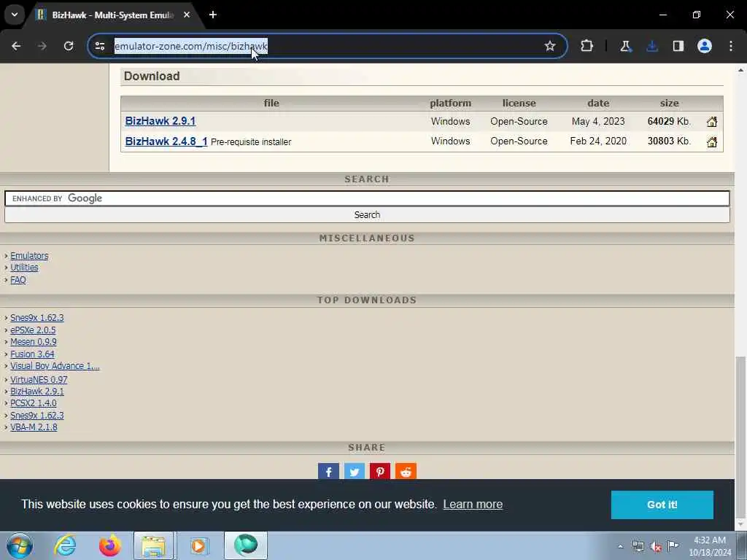The image size is (747, 560).
Task: Open first Snes9x 1.62.3 top download
Action: click(36, 318)
